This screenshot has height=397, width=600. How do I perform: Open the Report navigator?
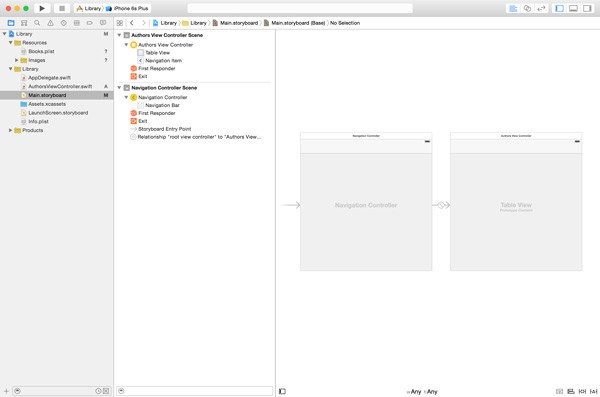click(x=103, y=23)
